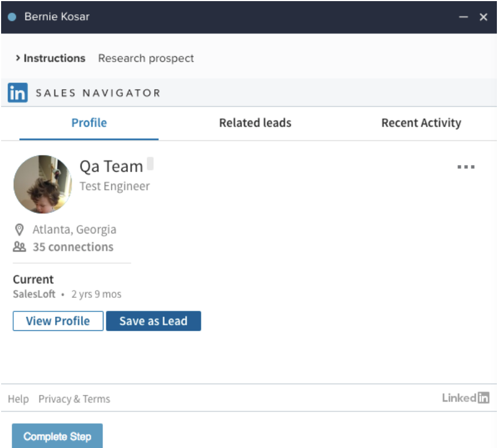Click the chevron arrow before Instructions
The width and height of the screenshot is (498, 448).
18,58
